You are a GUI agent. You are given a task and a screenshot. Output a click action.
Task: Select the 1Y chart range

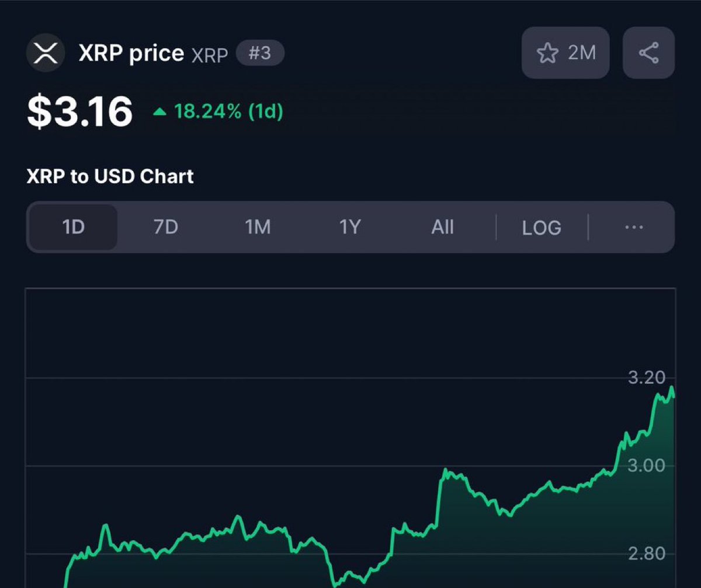point(350,227)
